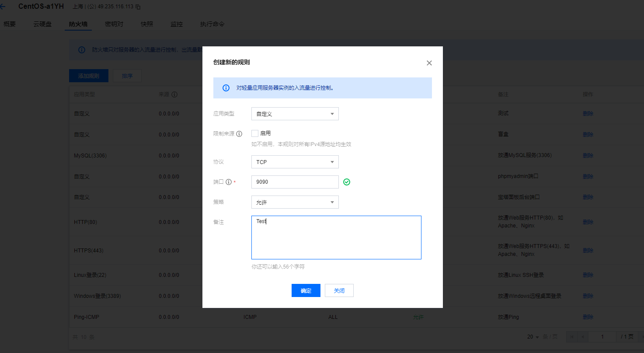Click MySQL(3306) in the rules table
The width and height of the screenshot is (644, 353).
(x=91, y=155)
